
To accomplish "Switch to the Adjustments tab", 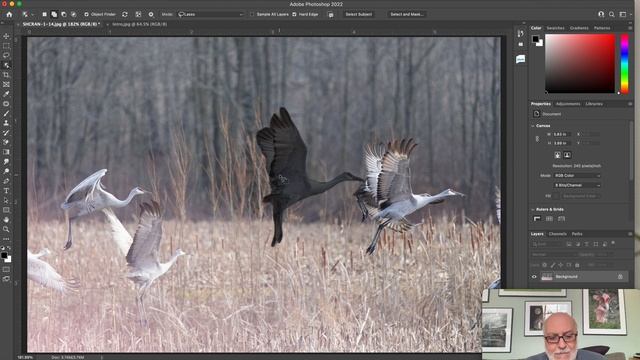I will tap(568, 104).
